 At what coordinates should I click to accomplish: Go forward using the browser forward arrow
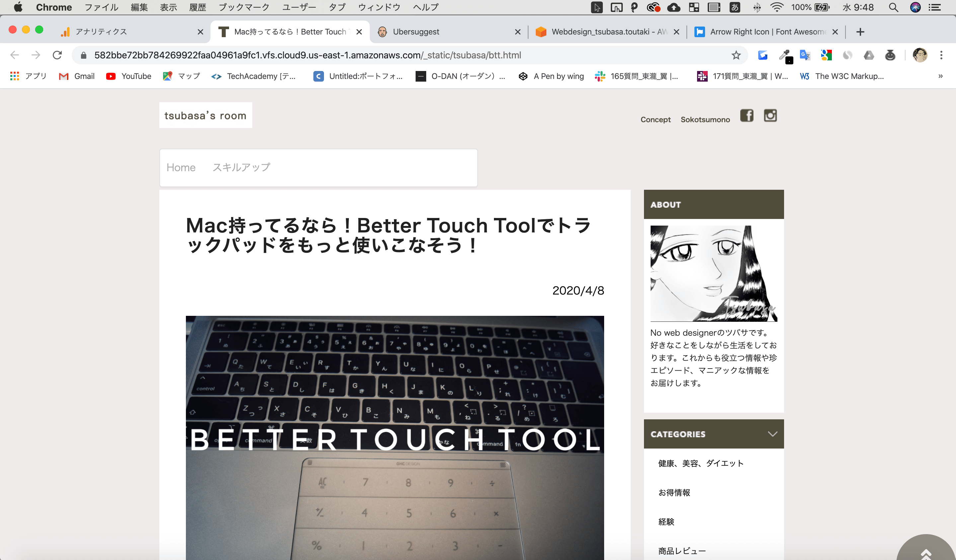(36, 55)
